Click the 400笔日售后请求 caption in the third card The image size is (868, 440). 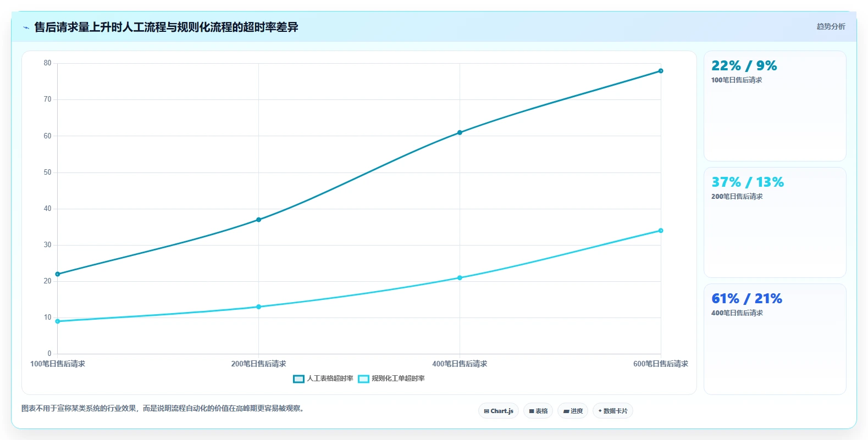(x=737, y=313)
